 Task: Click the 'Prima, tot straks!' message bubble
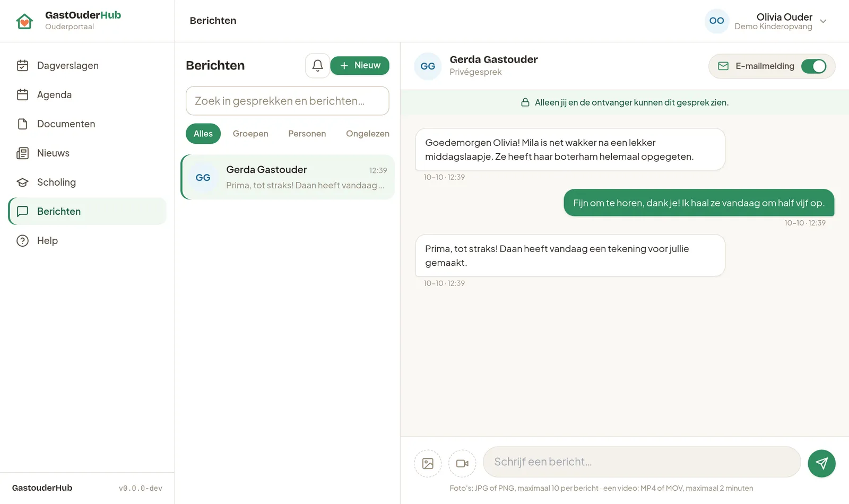[x=570, y=255]
